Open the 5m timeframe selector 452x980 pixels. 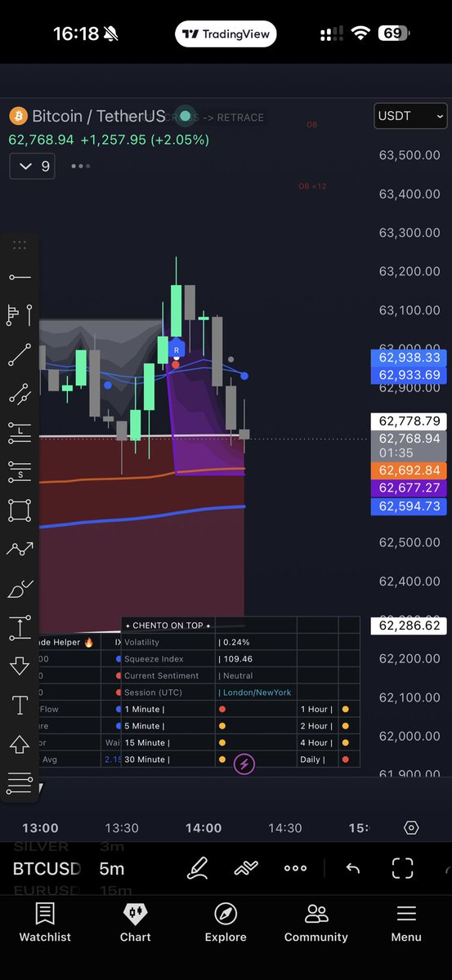pyautogui.click(x=112, y=868)
